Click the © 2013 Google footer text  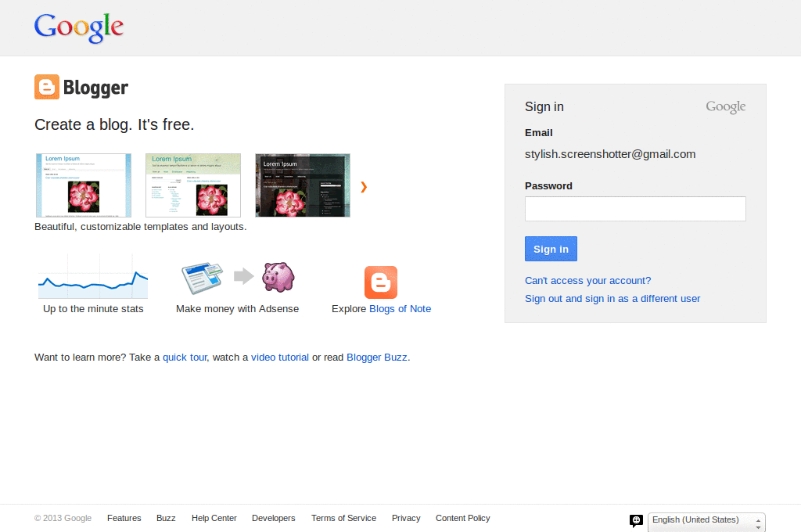click(63, 518)
